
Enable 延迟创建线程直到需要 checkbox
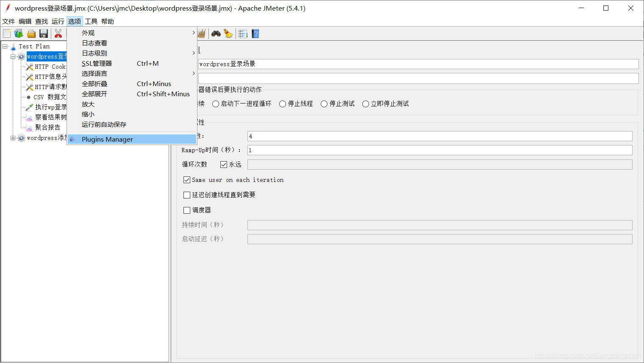(x=186, y=195)
